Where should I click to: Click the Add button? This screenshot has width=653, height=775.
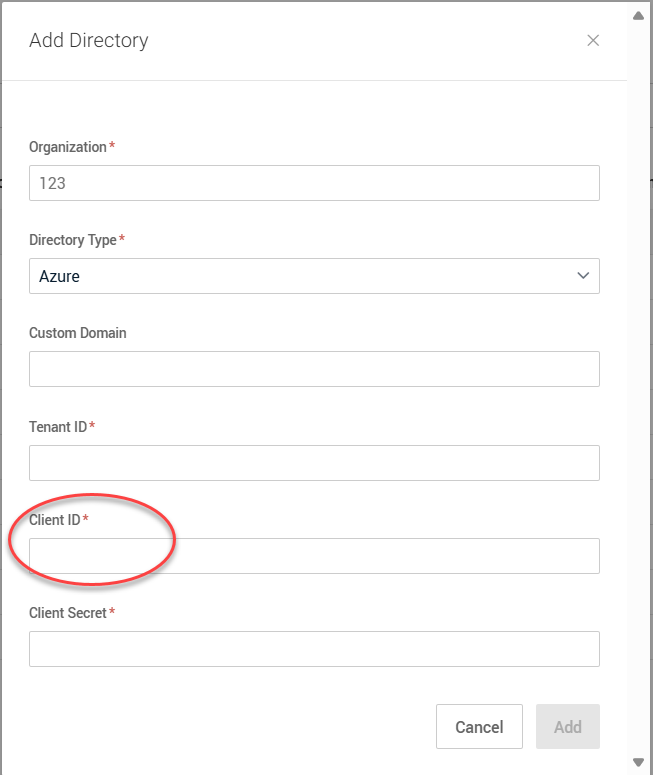[x=567, y=727]
